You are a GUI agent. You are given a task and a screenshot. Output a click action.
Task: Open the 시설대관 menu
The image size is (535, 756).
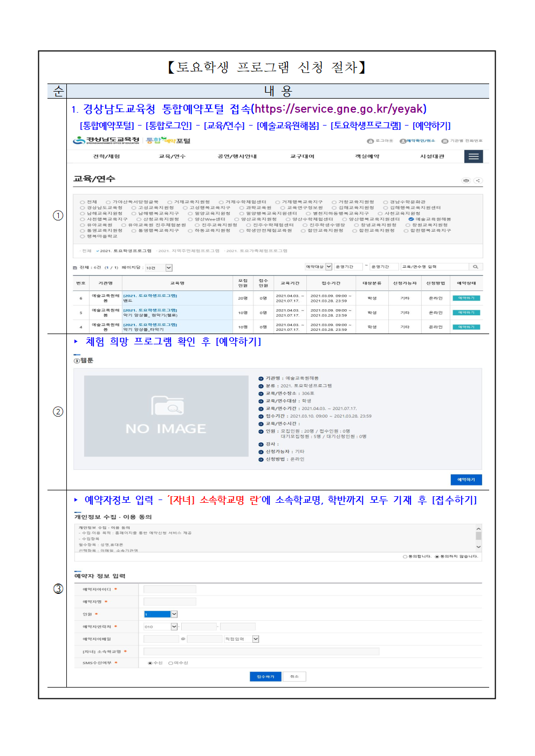pos(433,156)
